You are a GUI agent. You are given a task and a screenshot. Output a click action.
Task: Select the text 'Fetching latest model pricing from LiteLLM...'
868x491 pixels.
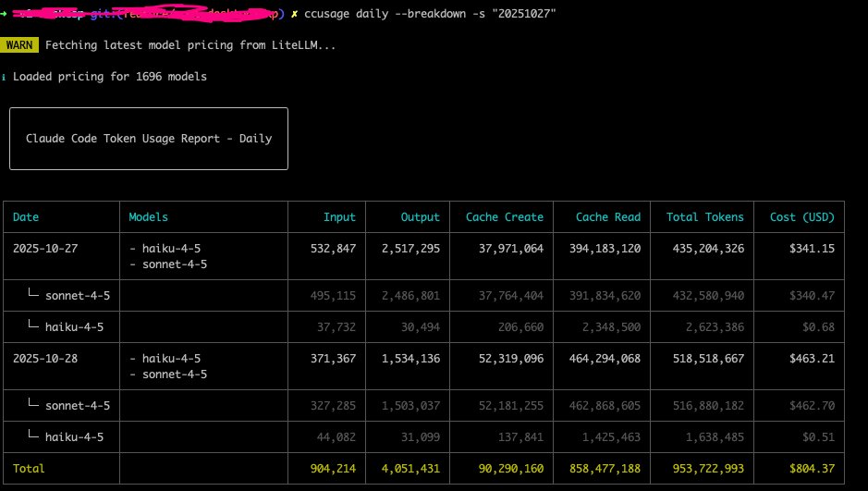[190, 45]
